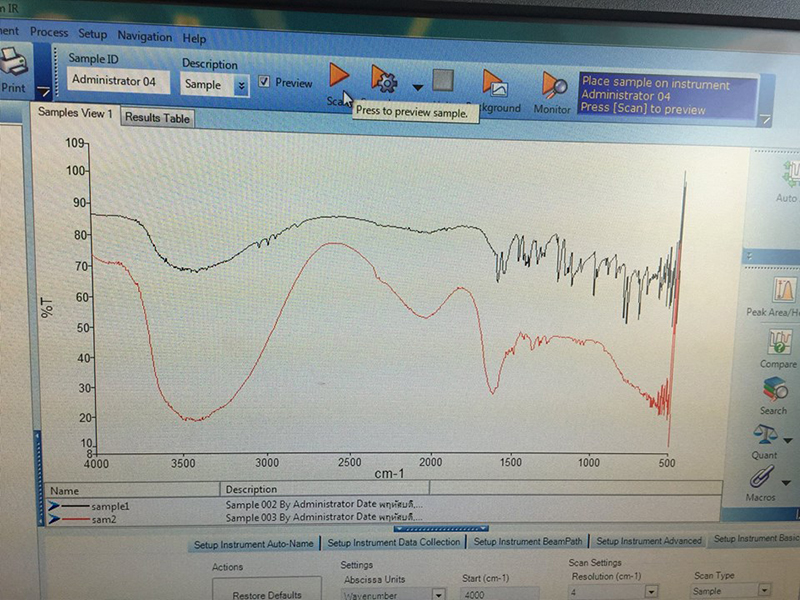Viewport: 800px width, 600px height.
Task: Open the scan settings gear icon
Action: [x=383, y=79]
